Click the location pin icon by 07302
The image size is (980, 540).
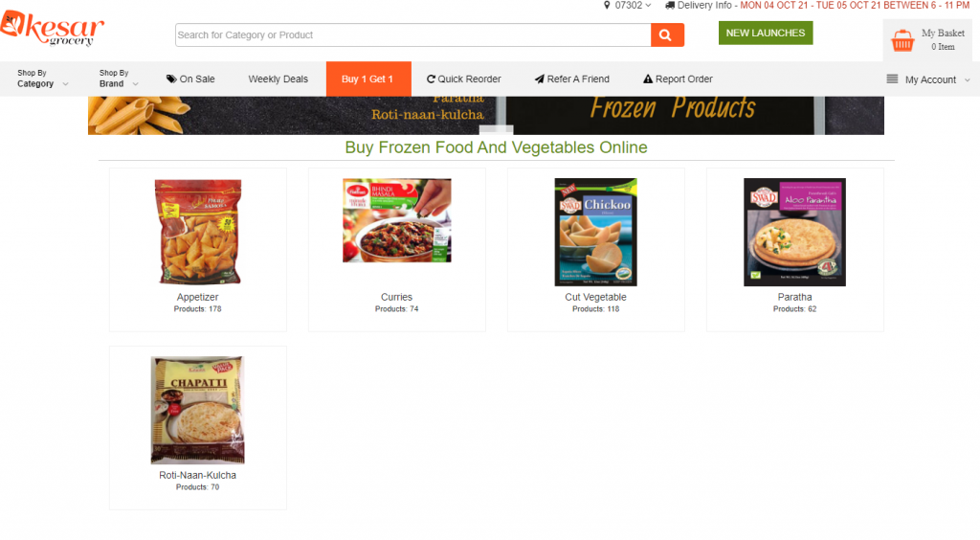point(606,5)
